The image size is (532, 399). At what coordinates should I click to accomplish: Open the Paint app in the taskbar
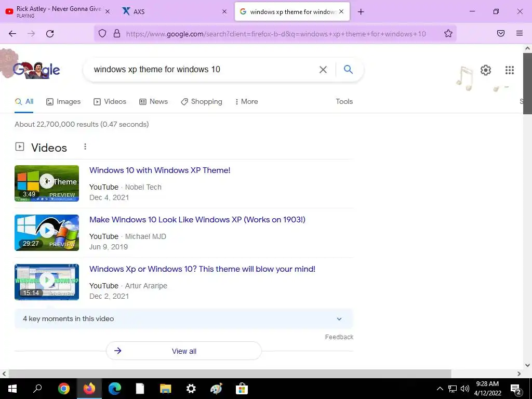click(216, 389)
